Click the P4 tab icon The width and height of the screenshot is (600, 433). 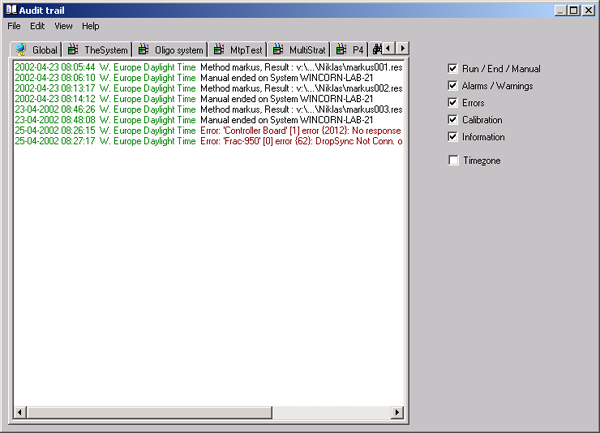coord(342,49)
